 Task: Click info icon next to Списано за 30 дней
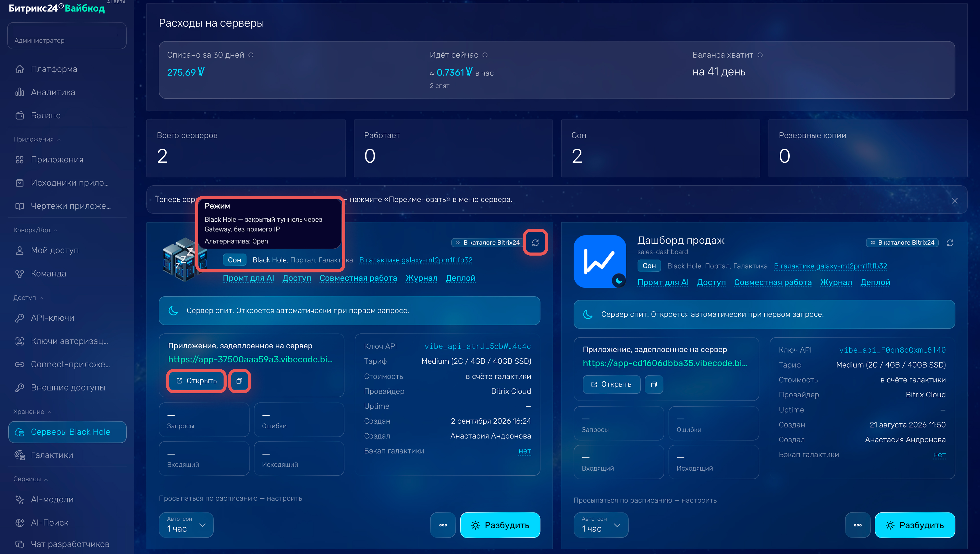click(x=251, y=55)
